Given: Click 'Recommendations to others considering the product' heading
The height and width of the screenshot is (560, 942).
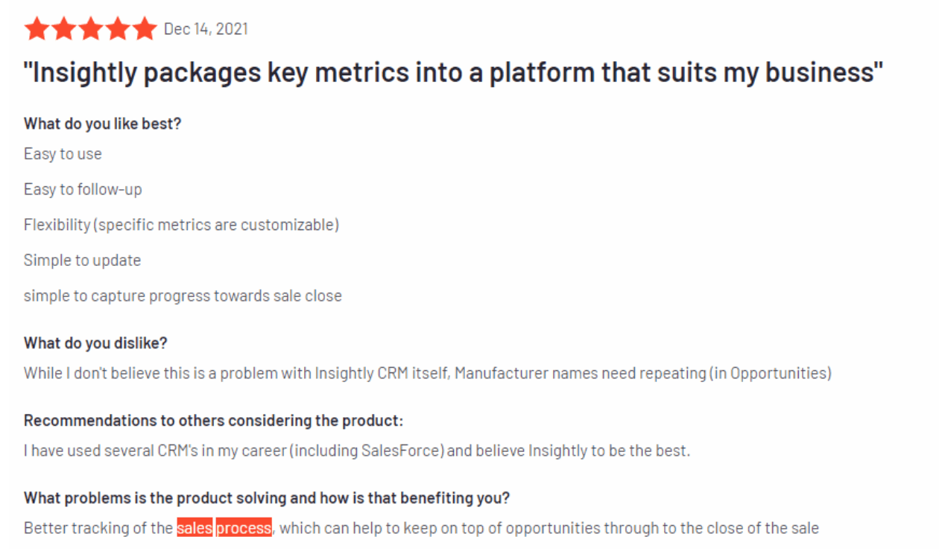Looking at the screenshot, I should pyautogui.click(x=213, y=420).
